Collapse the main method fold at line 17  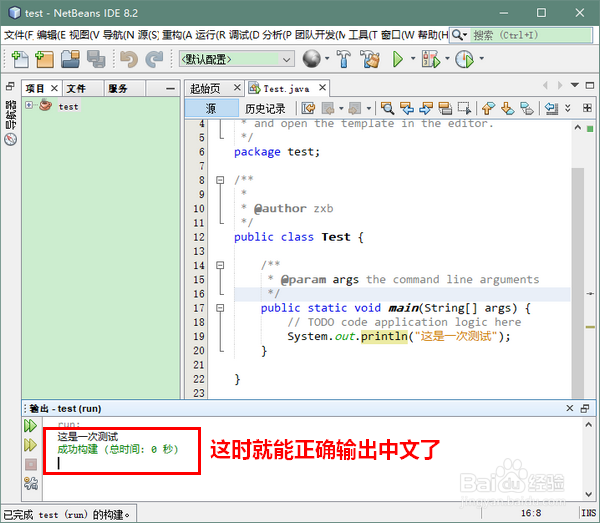point(220,308)
